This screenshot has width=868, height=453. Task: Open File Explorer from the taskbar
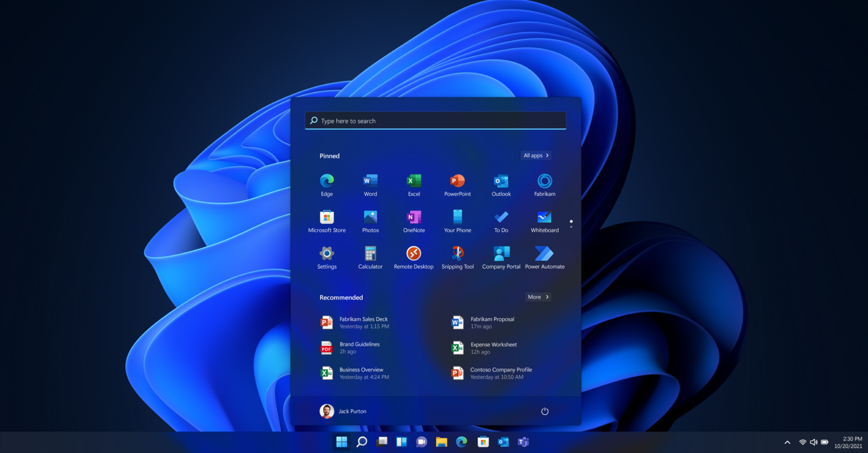pyautogui.click(x=441, y=442)
